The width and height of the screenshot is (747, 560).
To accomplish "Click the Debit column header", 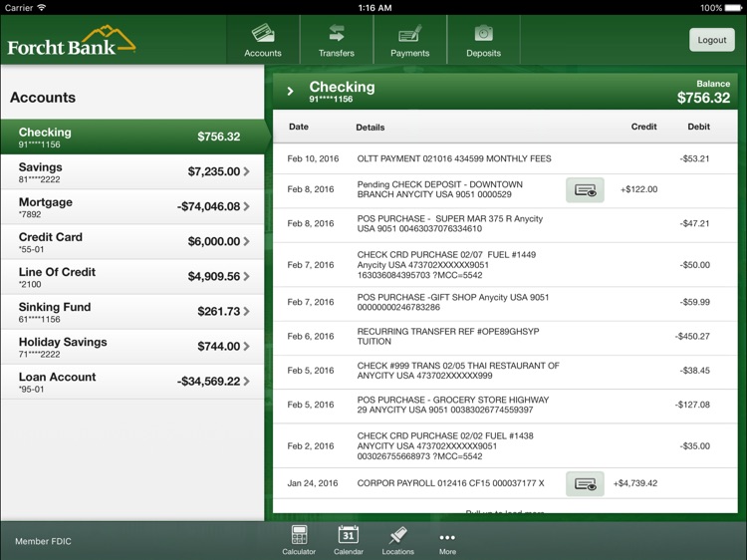I will click(698, 127).
